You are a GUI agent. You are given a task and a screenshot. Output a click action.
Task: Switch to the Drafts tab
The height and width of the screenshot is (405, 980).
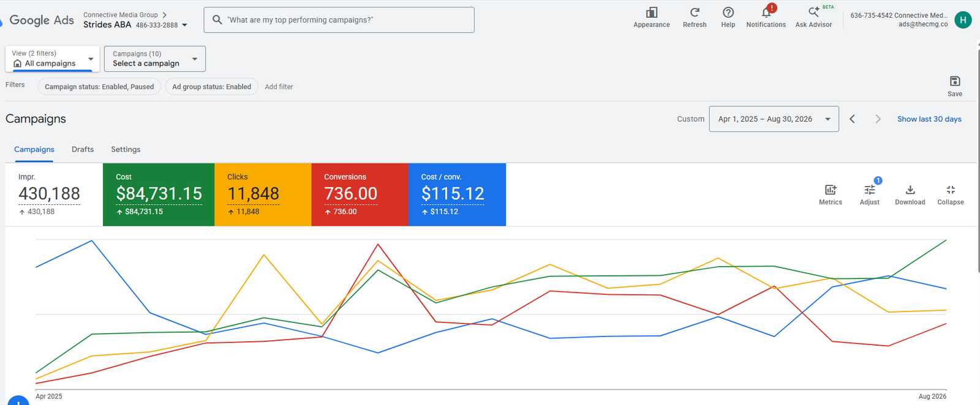[x=83, y=149]
